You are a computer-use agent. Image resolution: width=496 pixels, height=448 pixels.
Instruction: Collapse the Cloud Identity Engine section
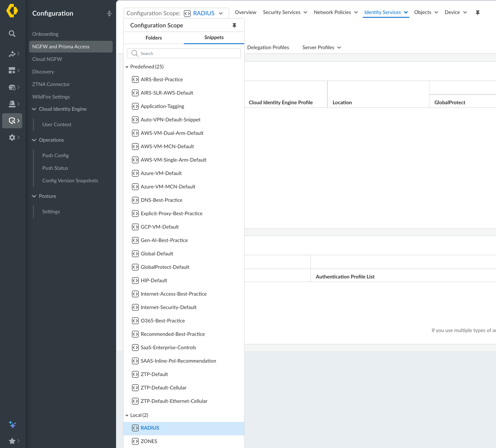(34, 109)
